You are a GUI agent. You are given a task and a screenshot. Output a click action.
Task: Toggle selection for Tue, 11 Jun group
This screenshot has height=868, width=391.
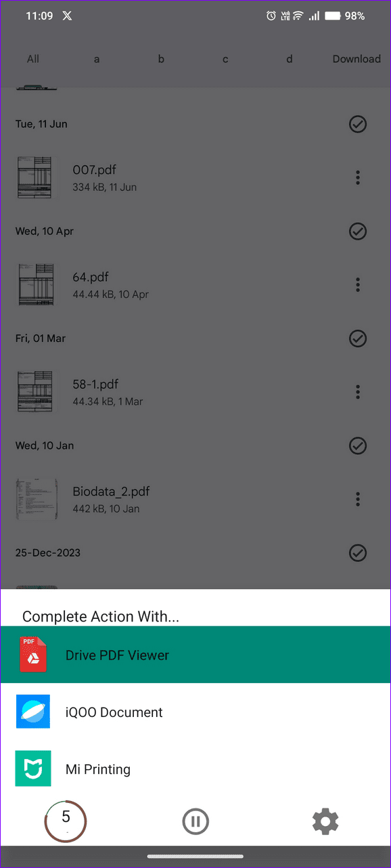(358, 124)
